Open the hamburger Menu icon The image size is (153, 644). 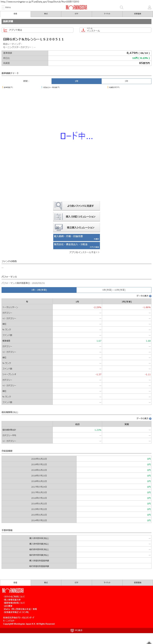[x=3, y=7]
